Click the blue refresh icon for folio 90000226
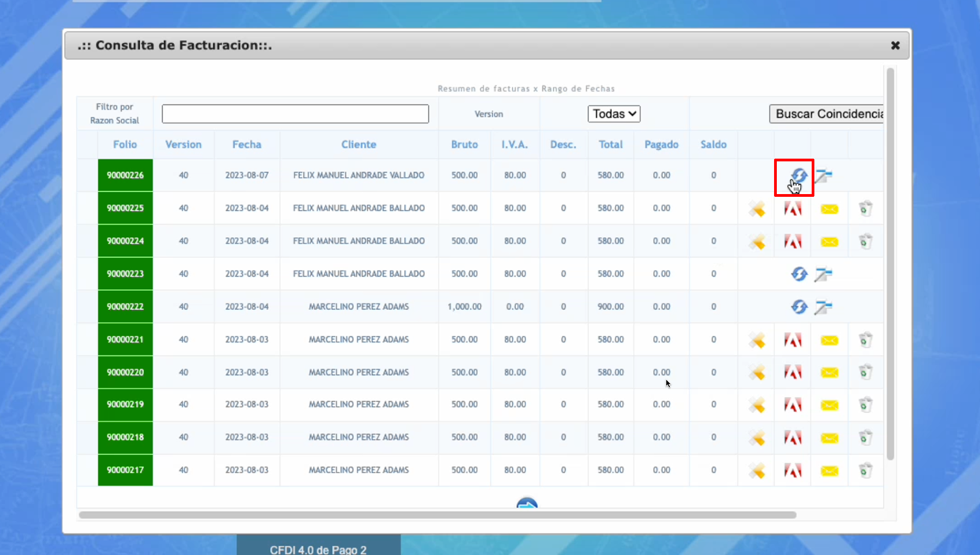The image size is (980, 555). 799,176
